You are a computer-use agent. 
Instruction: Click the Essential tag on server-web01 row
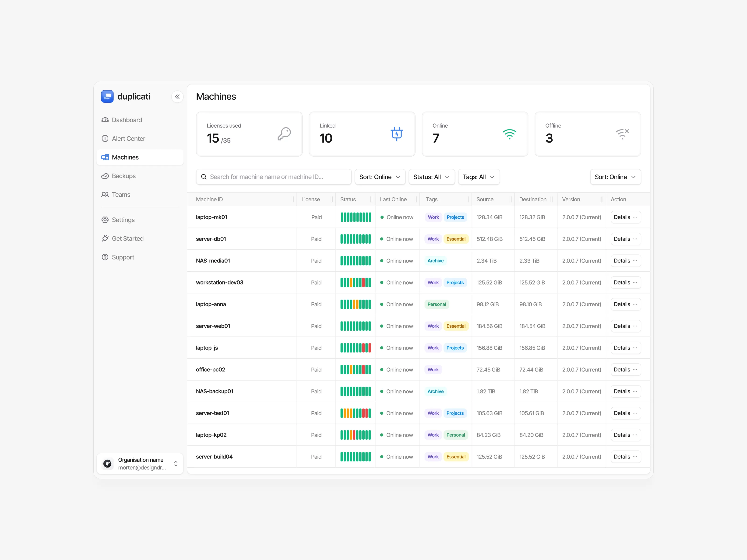pos(456,326)
